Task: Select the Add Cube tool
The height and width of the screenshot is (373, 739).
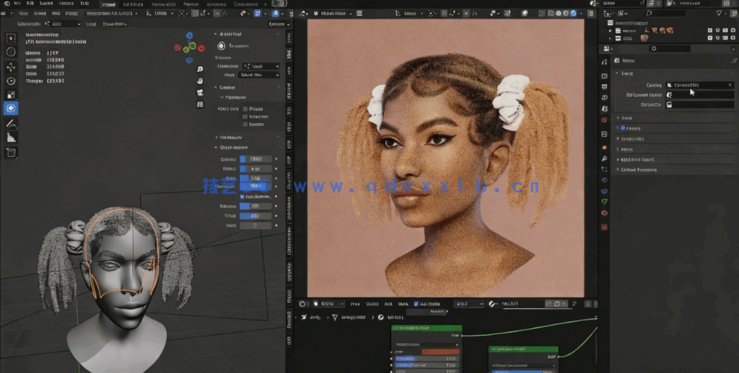Action: tap(11, 152)
